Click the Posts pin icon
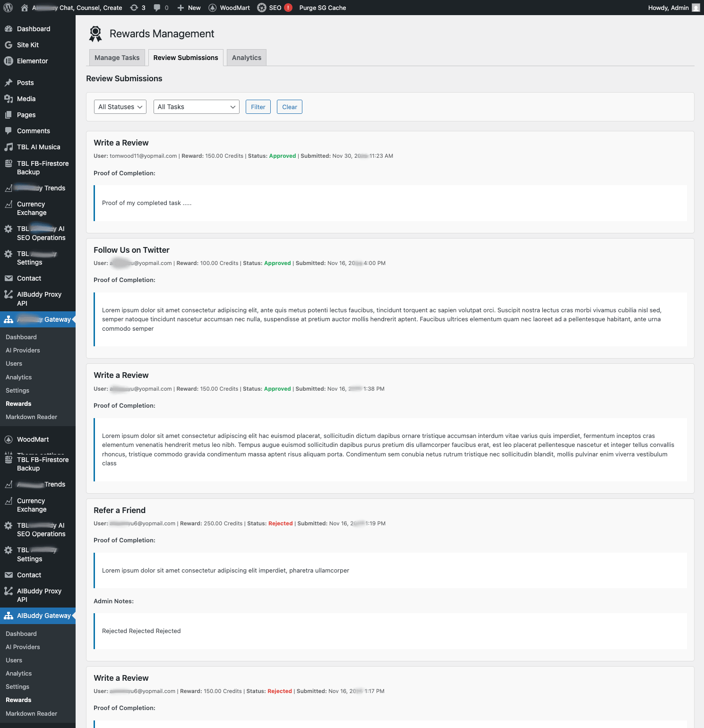 9,83
